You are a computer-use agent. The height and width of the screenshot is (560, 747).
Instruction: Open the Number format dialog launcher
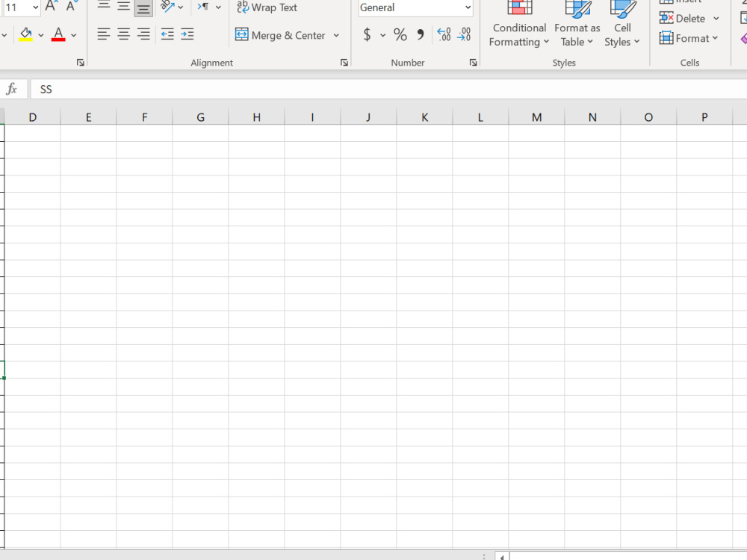click(473, 63)
